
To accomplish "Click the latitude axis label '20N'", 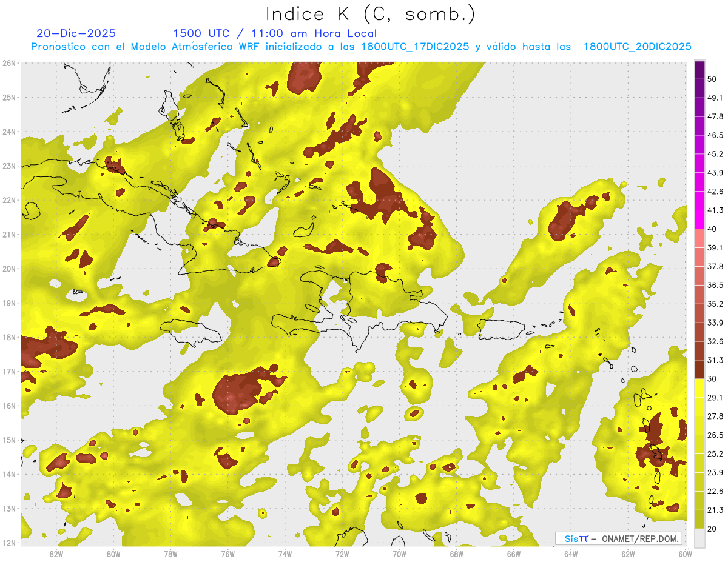I will 8,269.
